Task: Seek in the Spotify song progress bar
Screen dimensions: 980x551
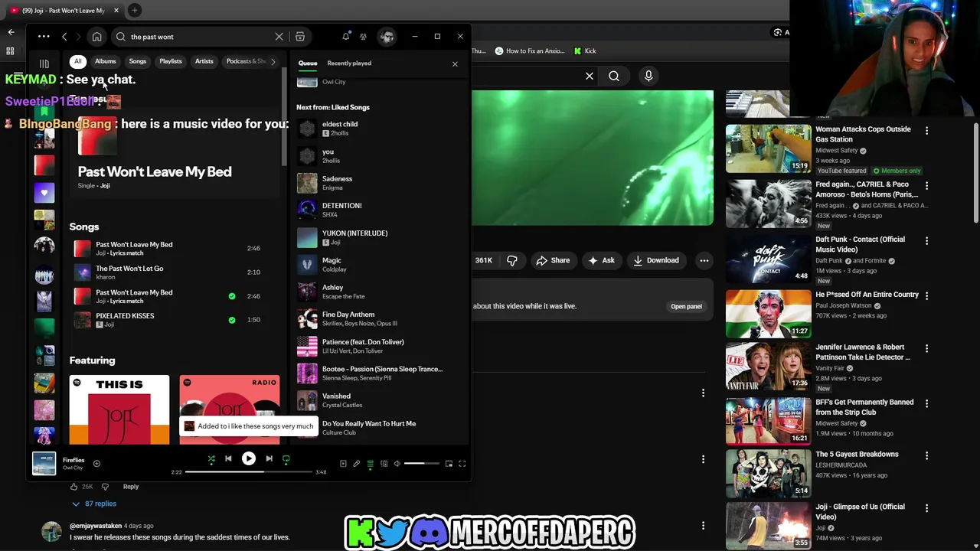Action: (x=249, y=472)
